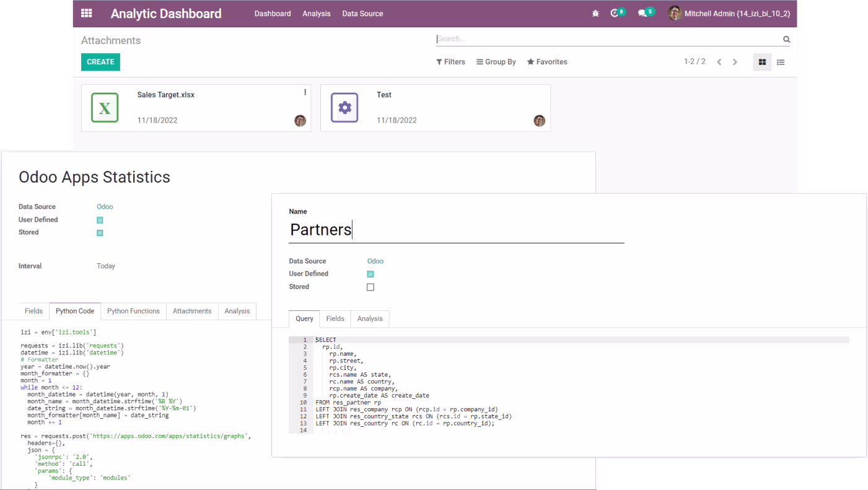Click the Attachments breadcrumb title
This screenshot has height=490, width=868.
click(x=111, y=40)
